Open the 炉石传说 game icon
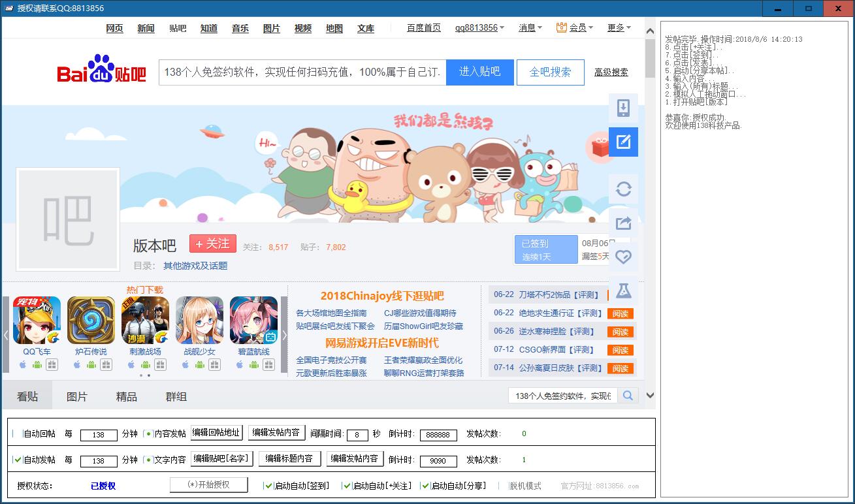Viewport: 855px width, 504px height. pyautogui.click(x=91, y=321)
